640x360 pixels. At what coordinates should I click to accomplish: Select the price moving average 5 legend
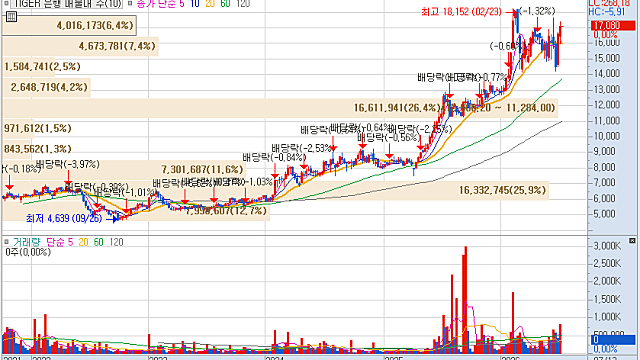(x=182, y=4)
